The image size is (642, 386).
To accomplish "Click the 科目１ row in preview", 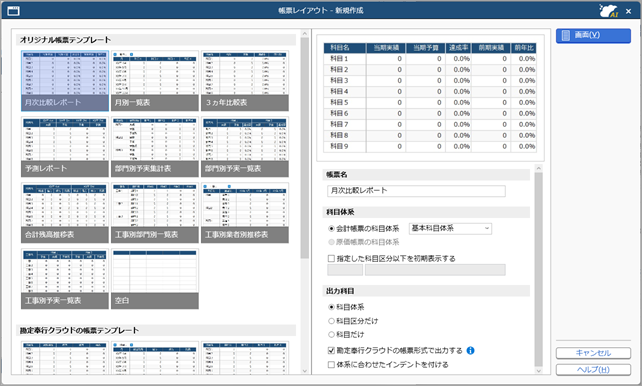I will tap(430, 59).
